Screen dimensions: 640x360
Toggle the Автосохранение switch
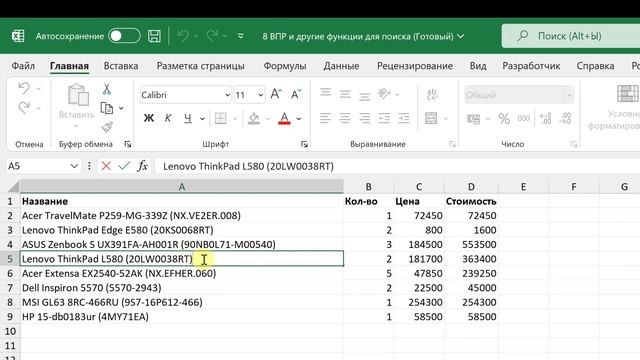[124, 36]
